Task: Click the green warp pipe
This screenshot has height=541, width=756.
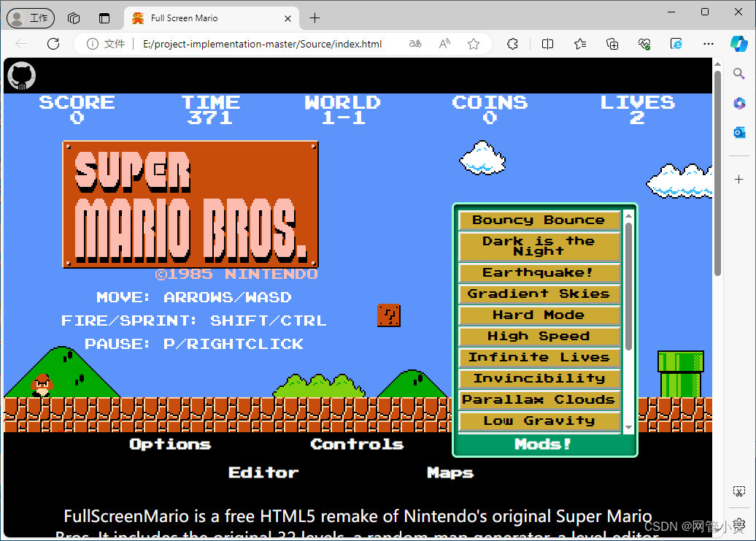Action: tap(681, 374)
